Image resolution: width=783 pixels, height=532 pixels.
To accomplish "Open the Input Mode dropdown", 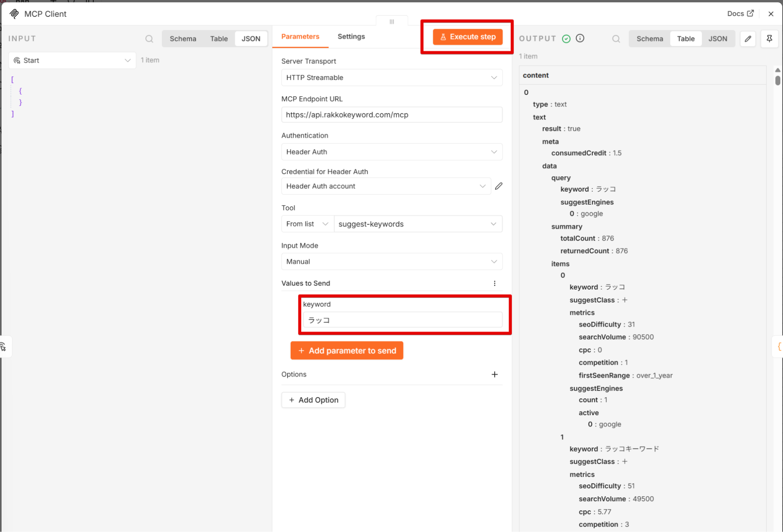I will pos(392,261).
